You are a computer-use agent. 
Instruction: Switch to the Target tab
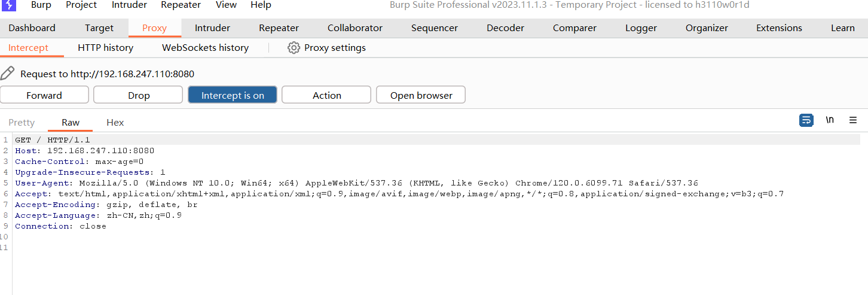coord(99,28)
